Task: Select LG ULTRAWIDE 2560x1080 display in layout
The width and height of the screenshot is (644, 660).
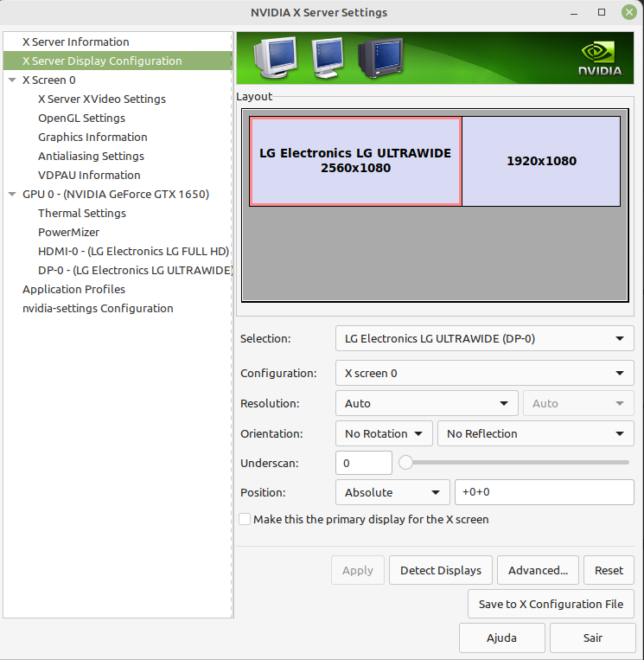Action: pyautogui.click(x=355, y=161)
